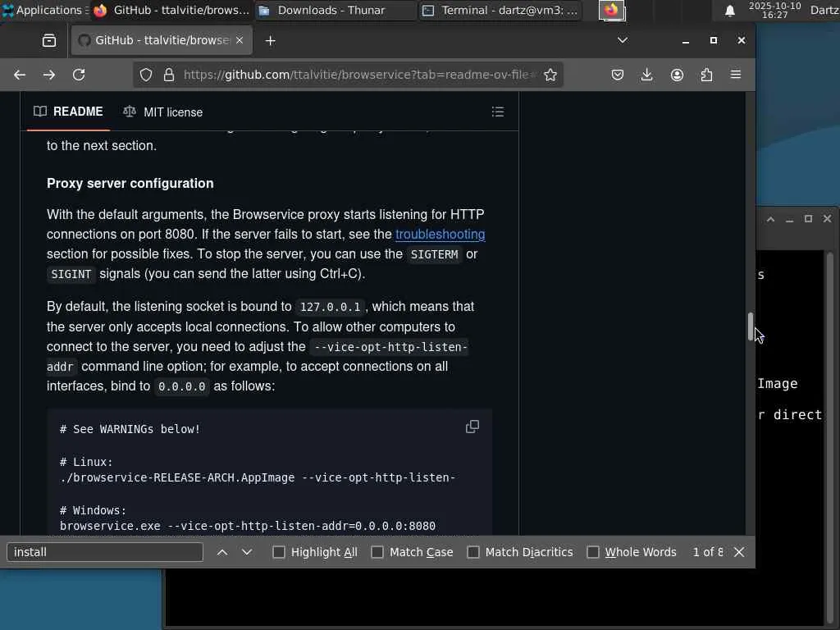Click the panel clock showing 16:27
Screen dimensions: 840x630
click(x=774, y=10)
